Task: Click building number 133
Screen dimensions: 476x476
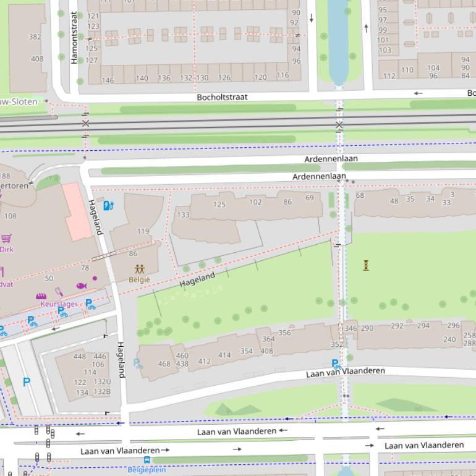Action: 183,215
